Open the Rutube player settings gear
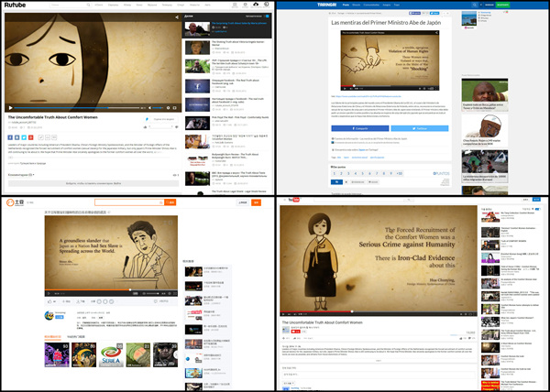550x392 pixels. pyautogui.click(x=168, y=108)
